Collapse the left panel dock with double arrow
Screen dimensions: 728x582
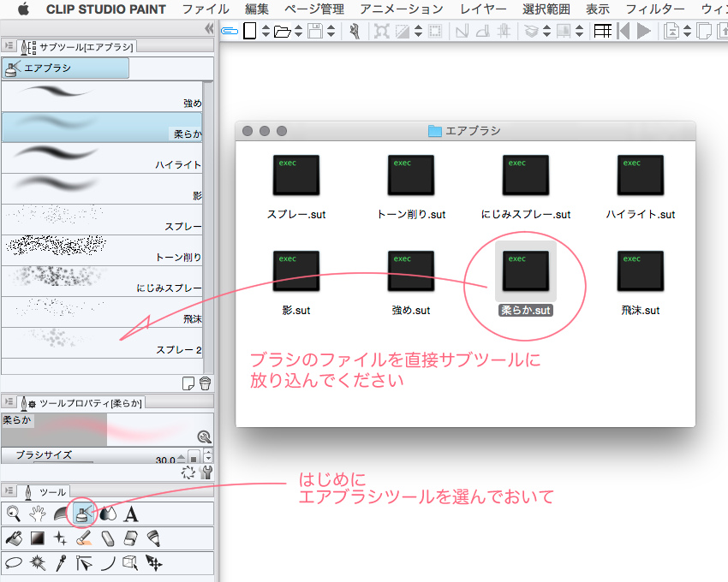click(x=209, y=28)
